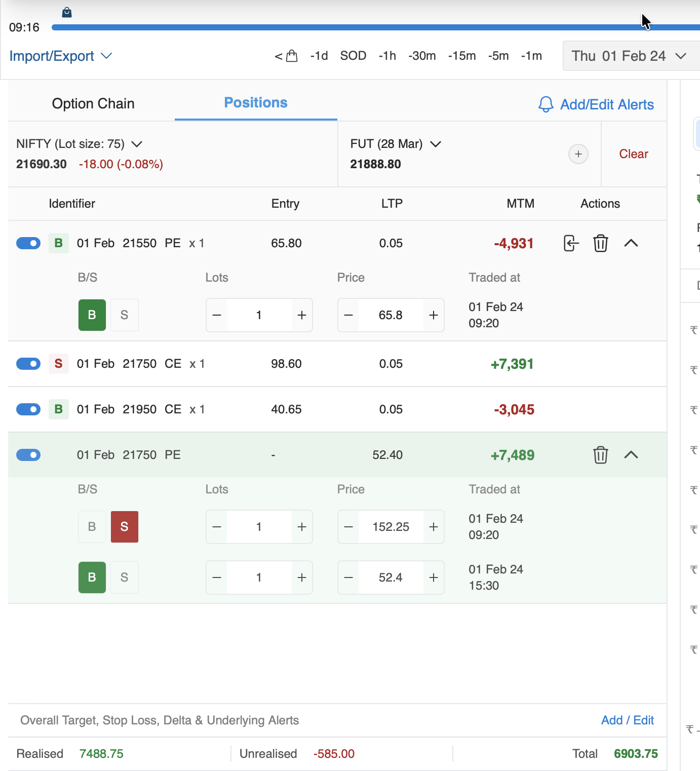The width and height of the screenshot is (700, 771).
Task: Collapse the 21550 PE position details
Action: click(631, 243)
